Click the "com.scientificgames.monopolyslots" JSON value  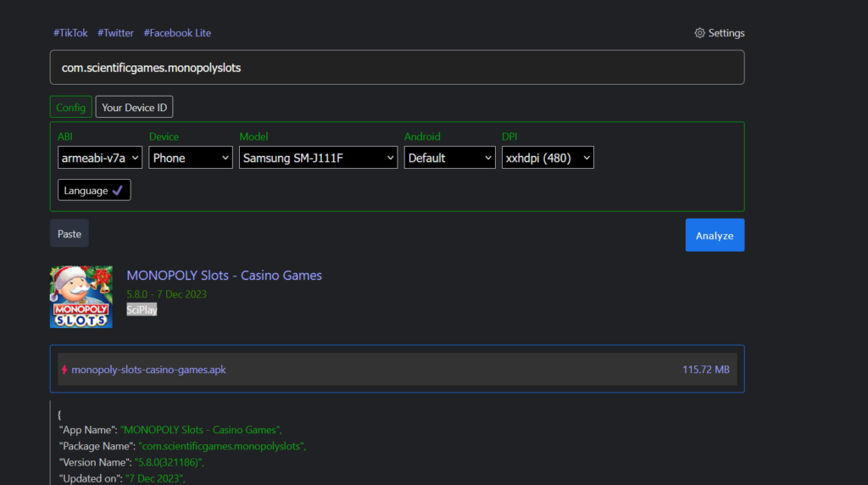222,446
